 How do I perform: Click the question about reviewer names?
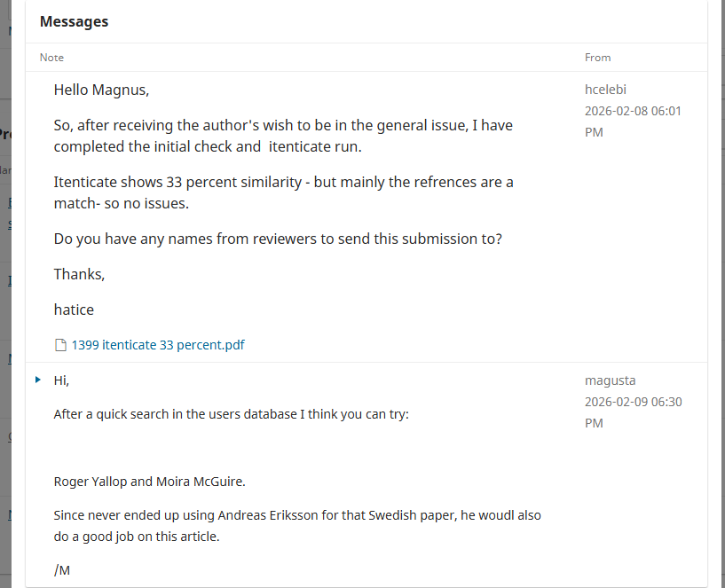point(278,239)
